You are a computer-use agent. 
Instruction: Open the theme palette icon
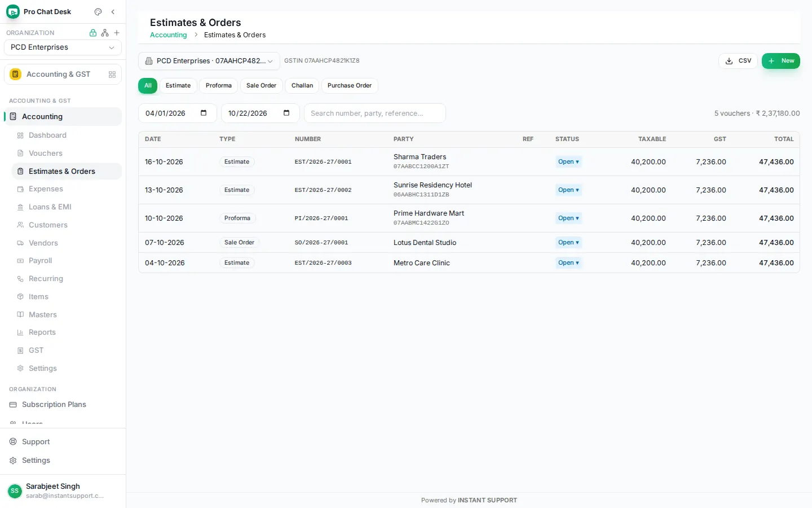(98, 12)
